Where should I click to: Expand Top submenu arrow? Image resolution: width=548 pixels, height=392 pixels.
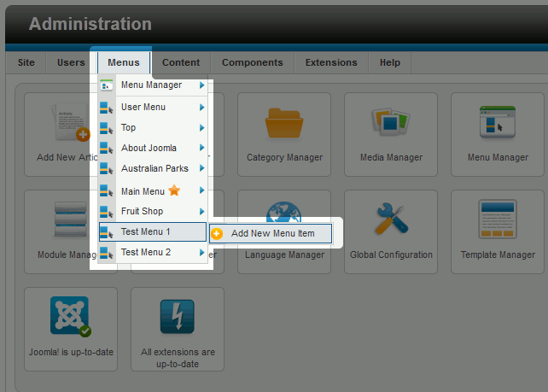(201, 128)
